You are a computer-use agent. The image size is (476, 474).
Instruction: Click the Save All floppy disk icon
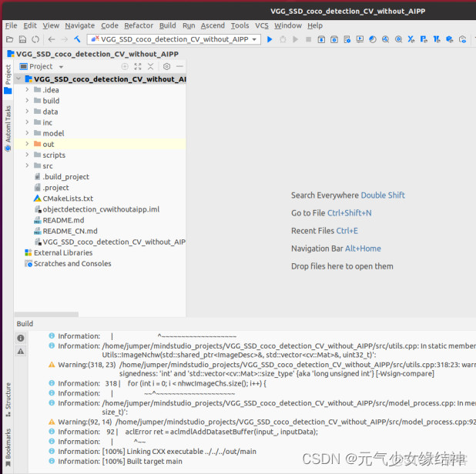click(x=23, y=39)
